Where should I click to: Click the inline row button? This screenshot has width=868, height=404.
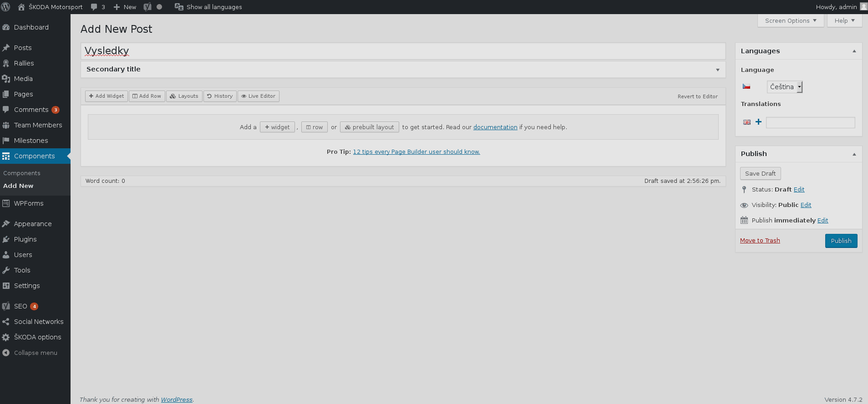[315, 127]
